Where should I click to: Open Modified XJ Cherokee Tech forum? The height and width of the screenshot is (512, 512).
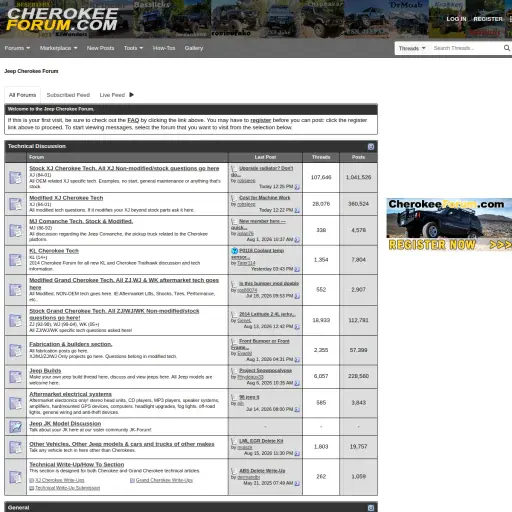66,198
